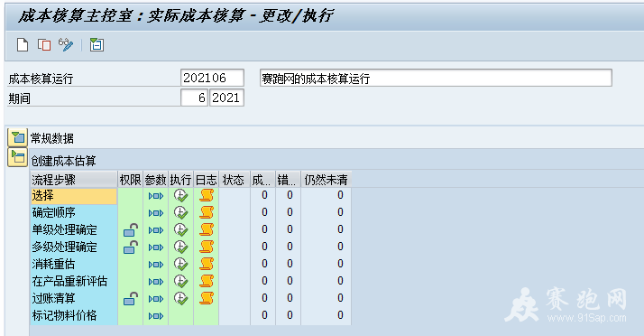The width and height of the screenshot is (644, 336).
Task: Click the 权限 column header
Action: [130, 180]
